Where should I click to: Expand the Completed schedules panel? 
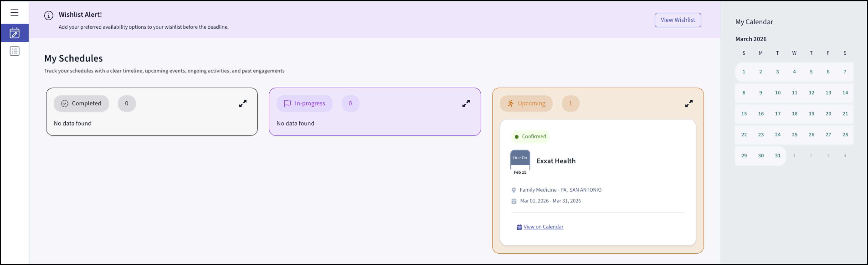click(x=243, y=104)
